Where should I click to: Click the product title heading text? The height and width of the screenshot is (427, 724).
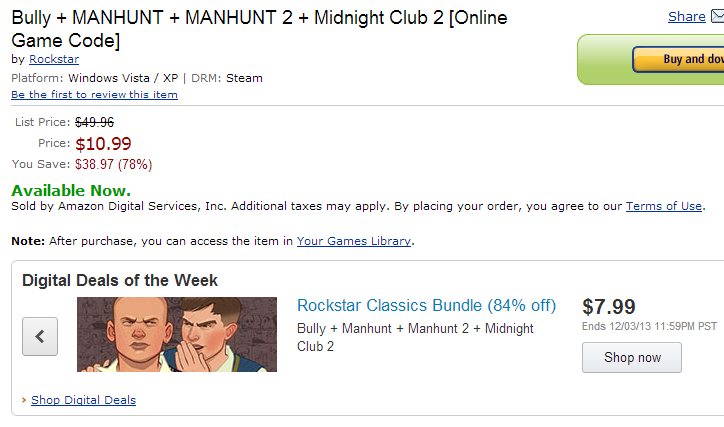coord(259,29)
